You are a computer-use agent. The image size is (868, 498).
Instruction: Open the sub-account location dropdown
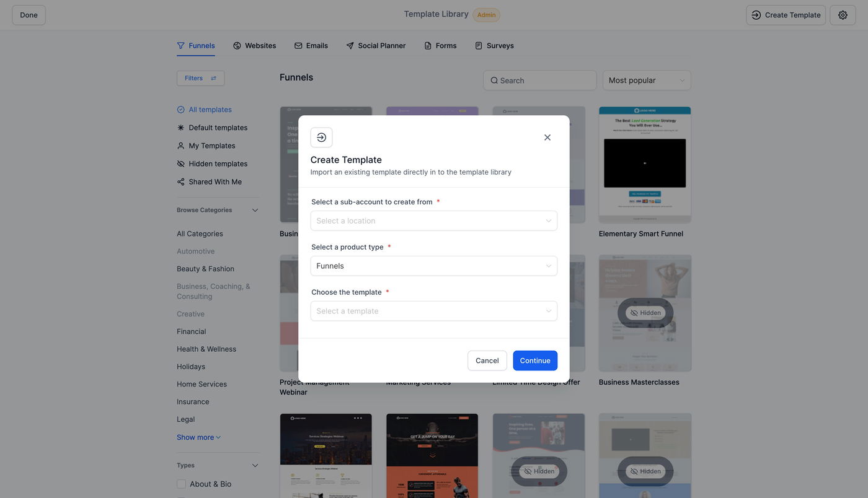coord(433,221)
